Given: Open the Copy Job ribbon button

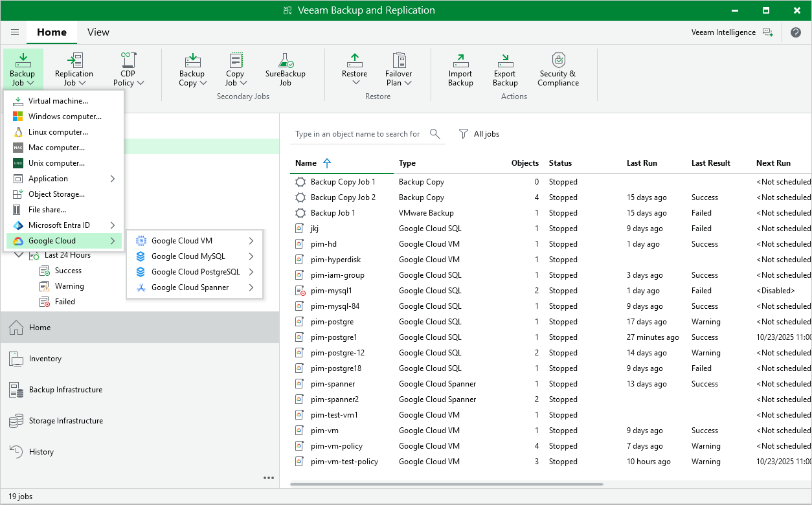Looking at the screenshot, I should [235, 69].
